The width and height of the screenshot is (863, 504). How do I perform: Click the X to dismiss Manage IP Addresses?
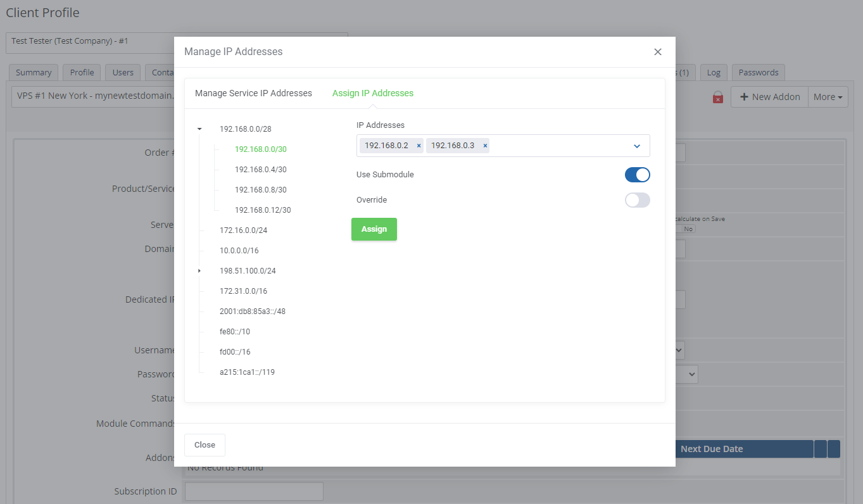pyautogui.click(x=657, y=52)
